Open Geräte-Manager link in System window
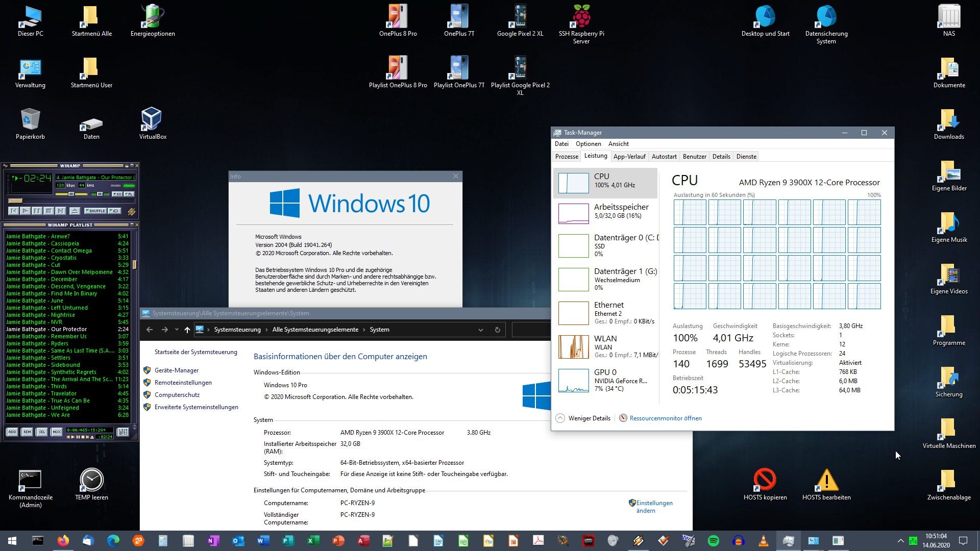 tap(177, 370)
